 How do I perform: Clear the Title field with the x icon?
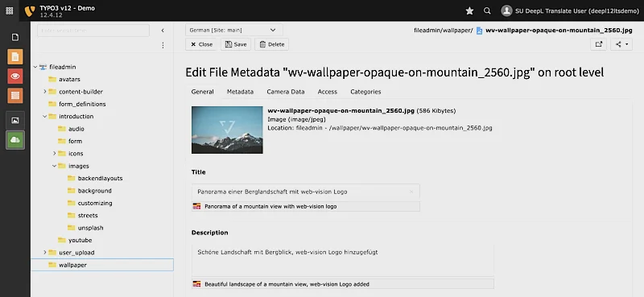click(411, 192)
